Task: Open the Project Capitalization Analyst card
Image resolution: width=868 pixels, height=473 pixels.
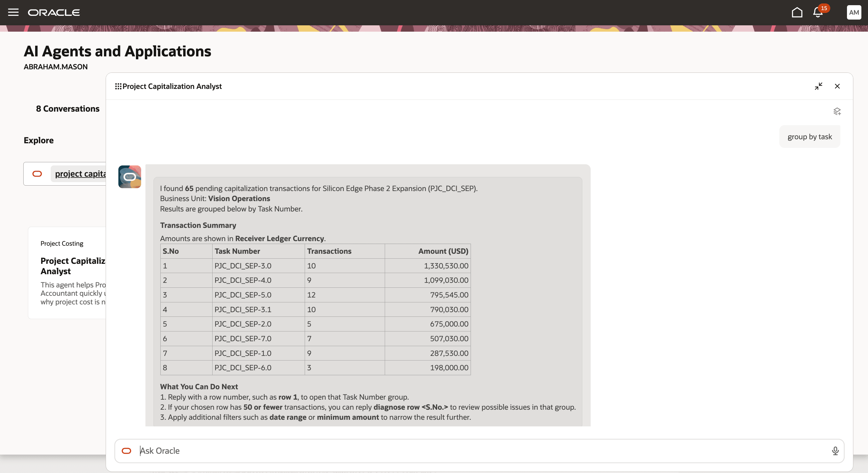Action: tap(67, 273)
